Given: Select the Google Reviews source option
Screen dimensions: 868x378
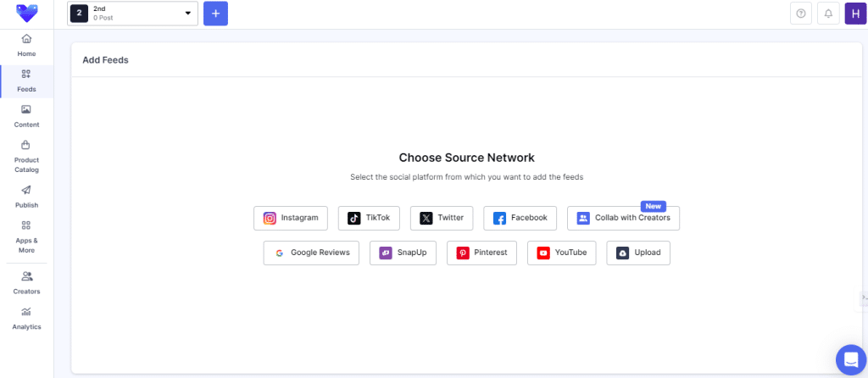Looking at the screenshot, I should tap(311, 253).
